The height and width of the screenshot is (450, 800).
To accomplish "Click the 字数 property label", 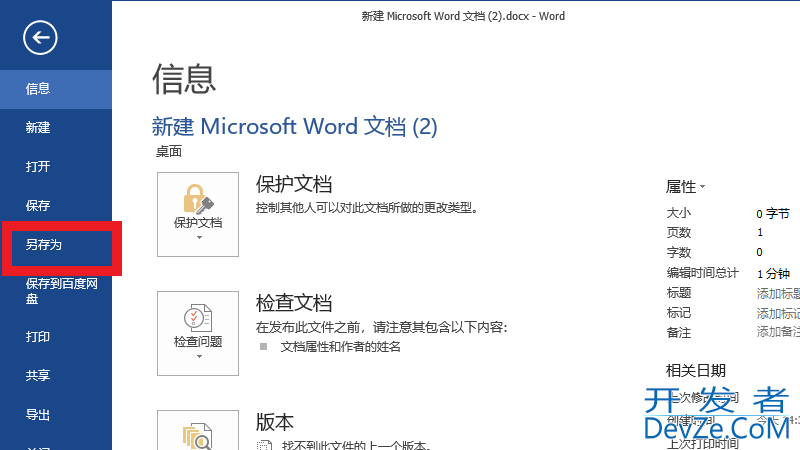I will click(679, 253).
